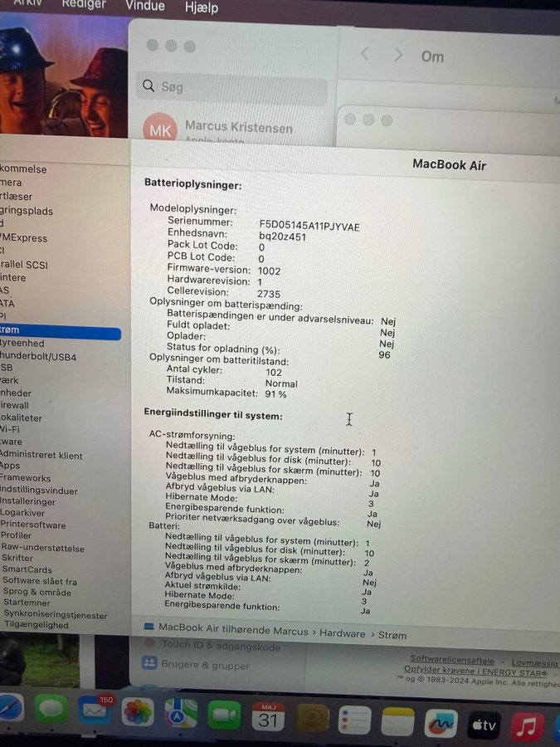Open the Safari icon in the Dock
This screenshot has width=560, height=747.
coord(11,708)
